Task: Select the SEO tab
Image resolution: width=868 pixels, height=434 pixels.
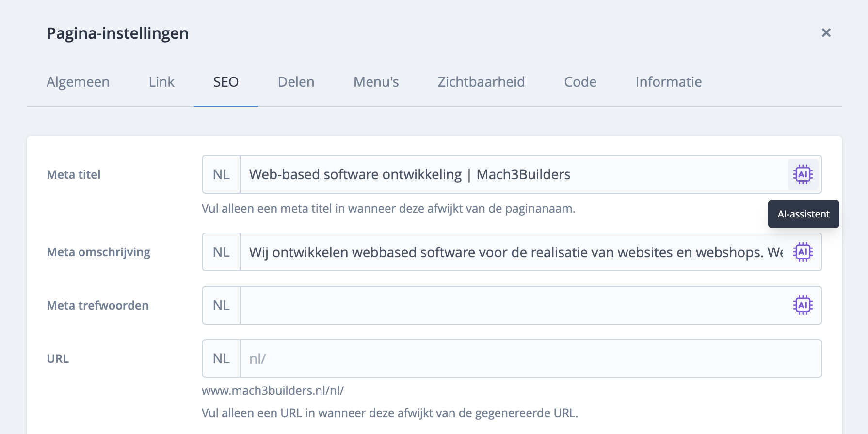Action: tap(226, 82)
